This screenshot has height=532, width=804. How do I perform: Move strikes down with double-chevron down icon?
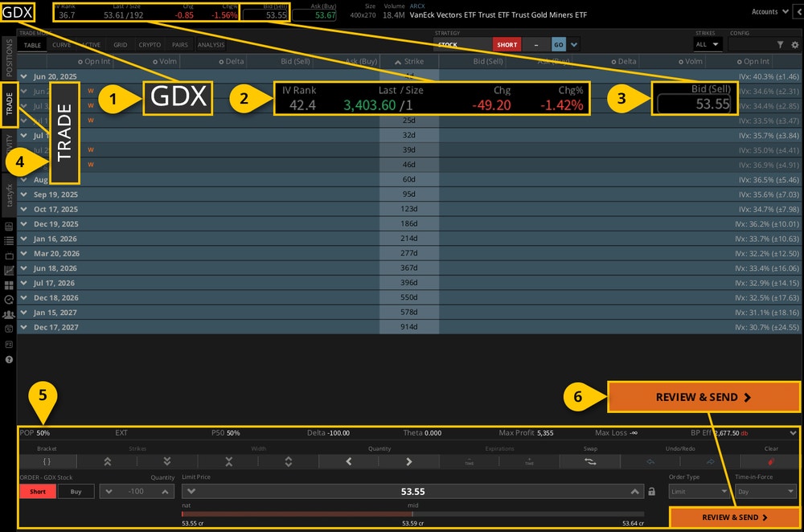(x=166, y=461)
